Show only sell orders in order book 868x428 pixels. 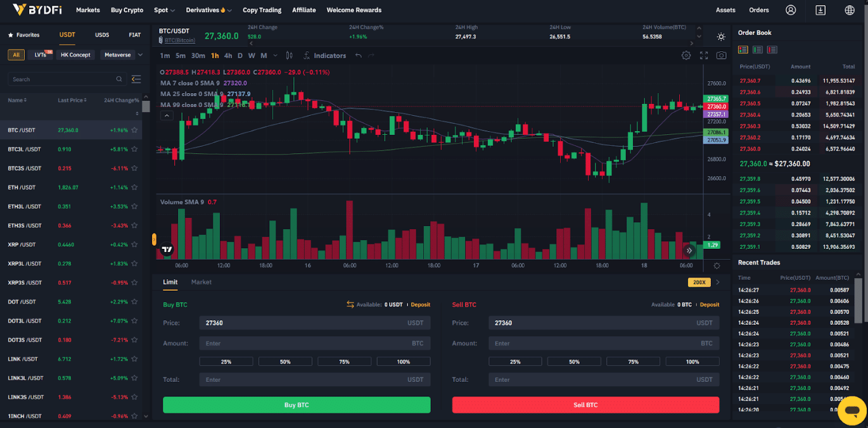(772, 49)
